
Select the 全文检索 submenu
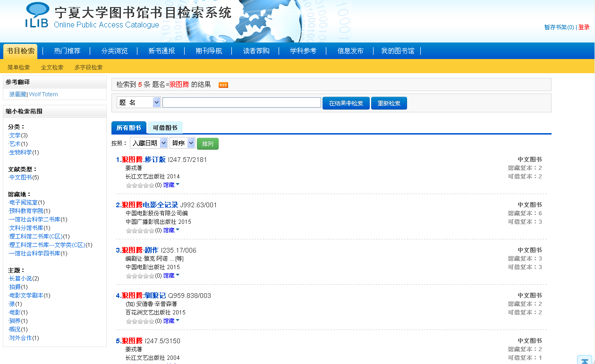point(52,68)
